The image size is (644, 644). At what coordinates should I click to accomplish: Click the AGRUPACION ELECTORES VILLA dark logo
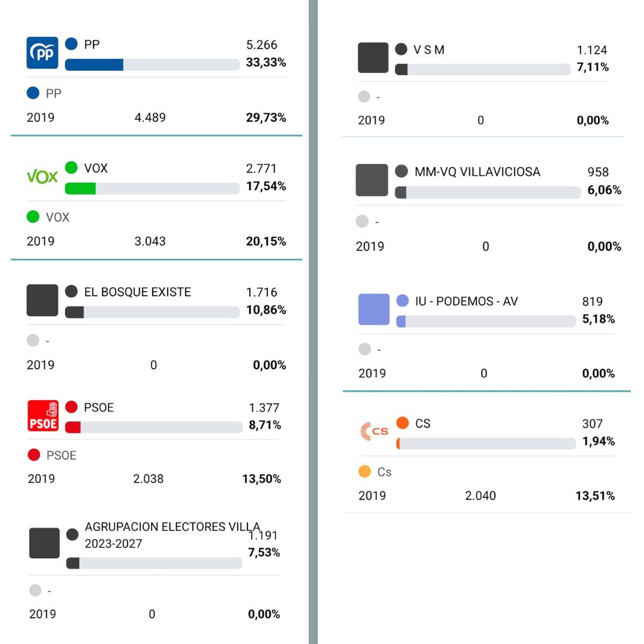tap(45, 543)
